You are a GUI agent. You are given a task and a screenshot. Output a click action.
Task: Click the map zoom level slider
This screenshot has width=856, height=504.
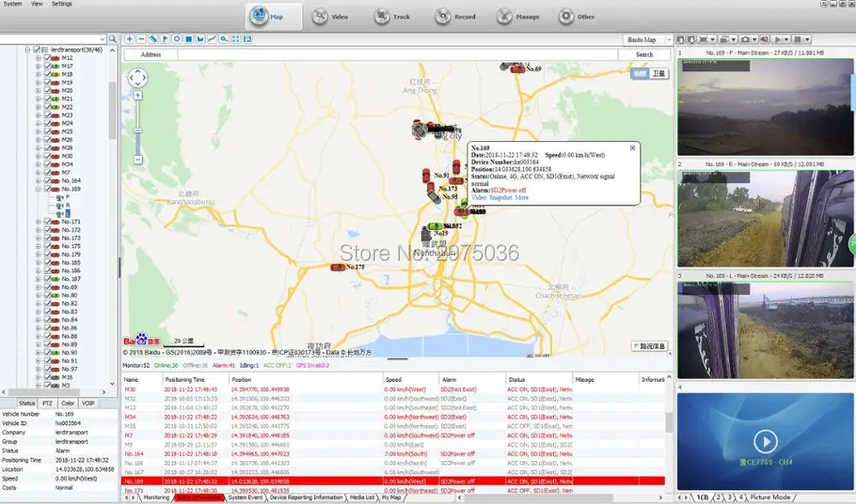pos(138,131)
